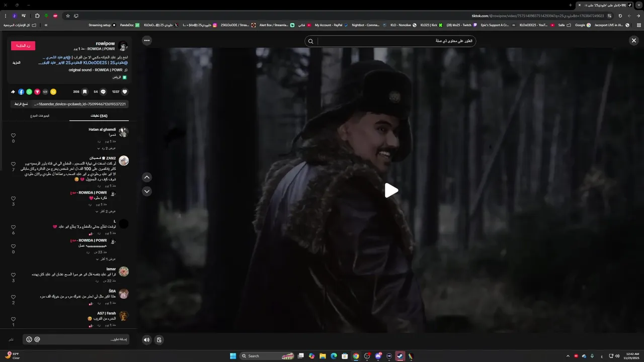This screenshot has width=644, height=362.
Task: Open the PandaDoc bookmark
Action: click(129, 25)
